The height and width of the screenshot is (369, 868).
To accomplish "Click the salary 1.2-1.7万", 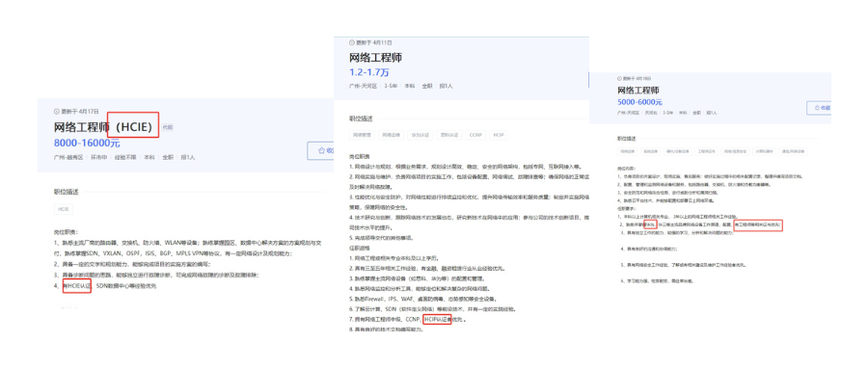I will point(369,72).
